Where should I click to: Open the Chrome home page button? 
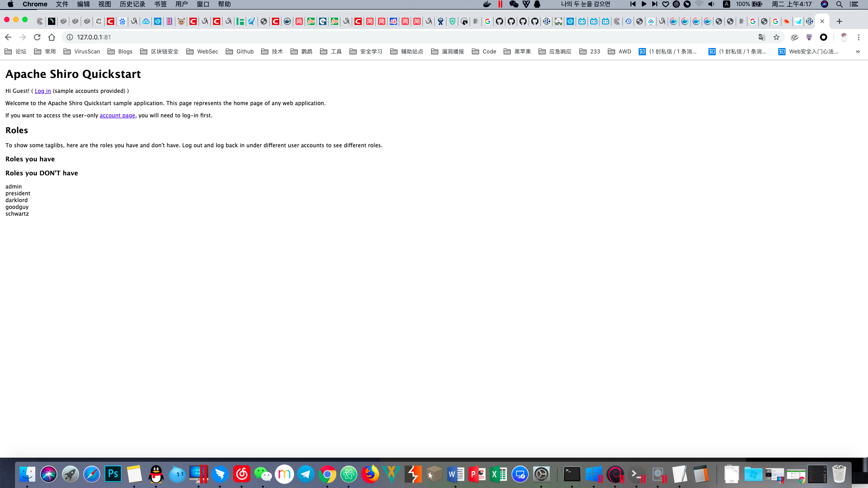pyautogui.click(x=52, y=37)
